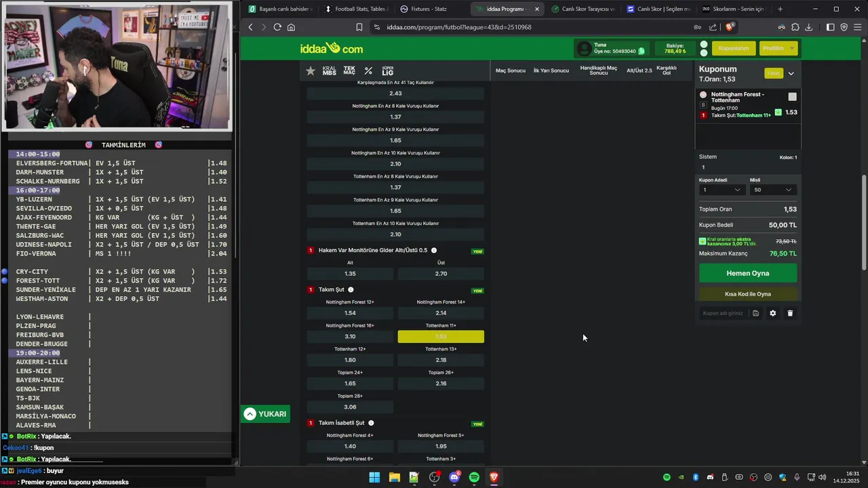Open the browser hamburger menu
The width and height of the screenshot is (868, 488).
(858, 27)
